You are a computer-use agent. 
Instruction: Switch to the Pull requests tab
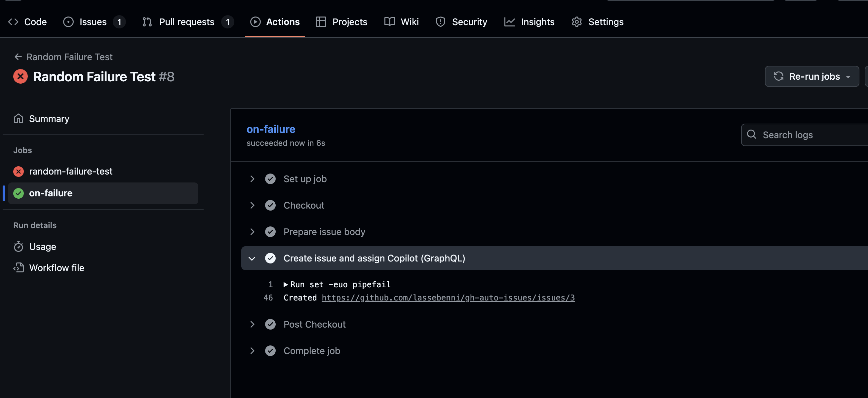(186, 22)
